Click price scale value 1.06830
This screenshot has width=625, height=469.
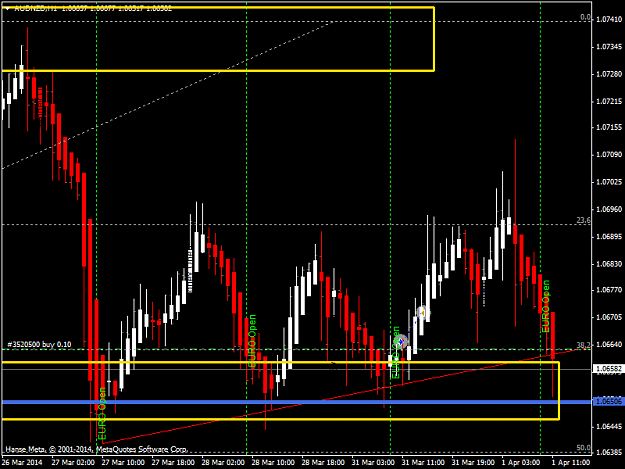coord(609,264)
